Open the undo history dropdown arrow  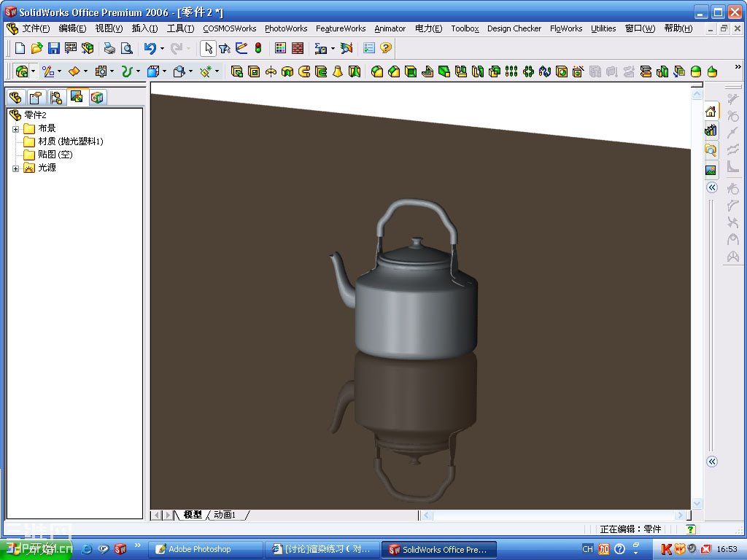162,48
